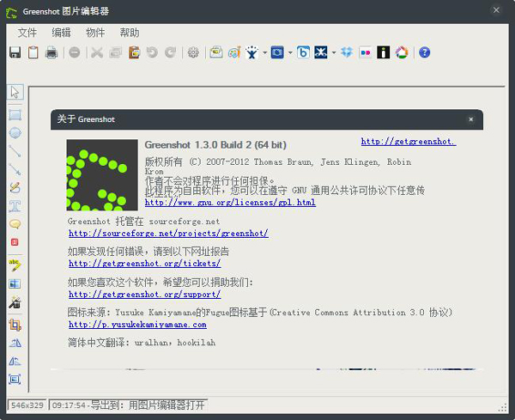Rotate the image clockwise

(x=15, y=343)
